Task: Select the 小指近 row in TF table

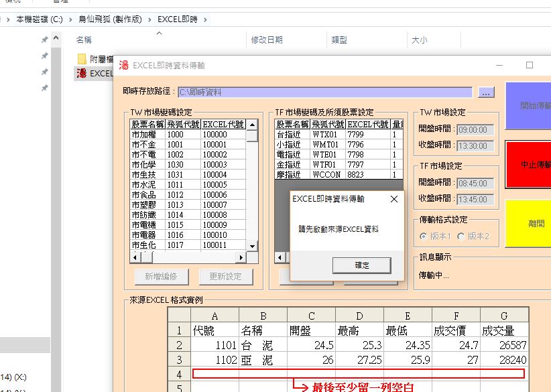Action: (x=339, y=145)
